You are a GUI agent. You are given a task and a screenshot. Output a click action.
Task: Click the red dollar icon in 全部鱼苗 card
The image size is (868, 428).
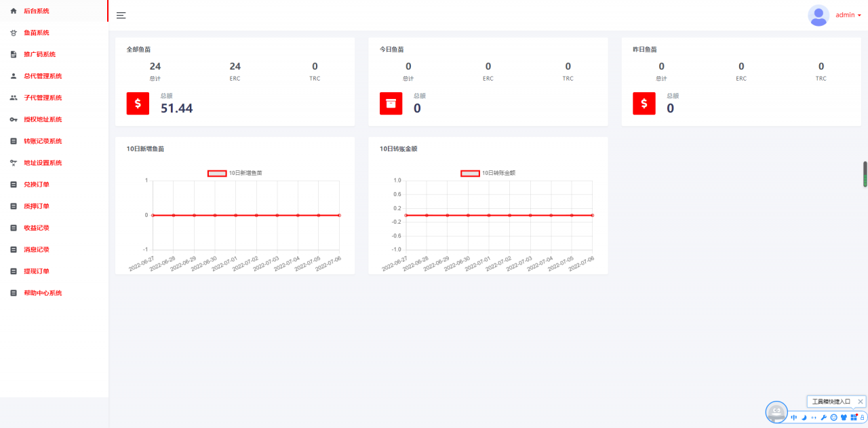click(x=138, y=104)
